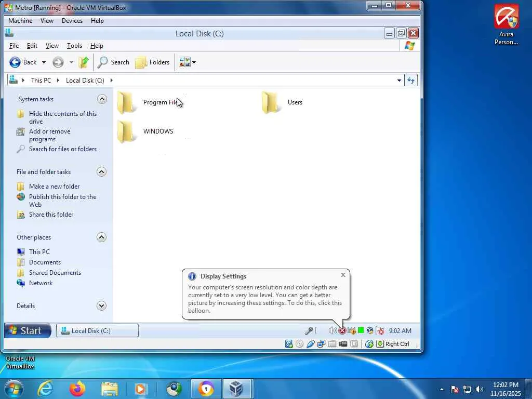Open host taskbar Windows Explorer icon
Screen dimensions: 532x399
pyautogui.click(x=109, y=389)
